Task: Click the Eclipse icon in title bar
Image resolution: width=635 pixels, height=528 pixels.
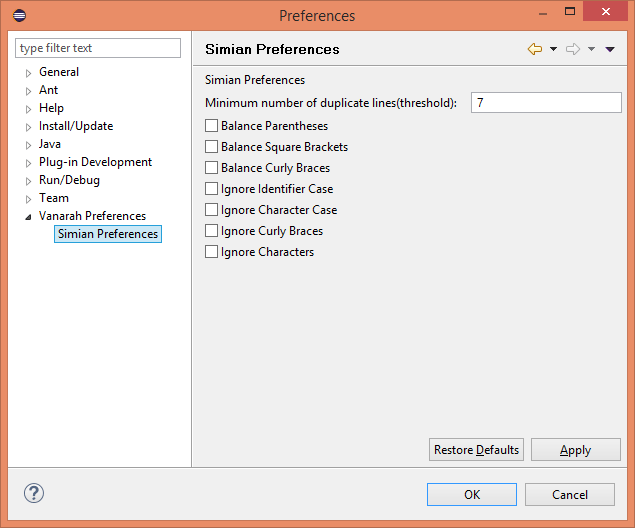Action: click(19, 15)
